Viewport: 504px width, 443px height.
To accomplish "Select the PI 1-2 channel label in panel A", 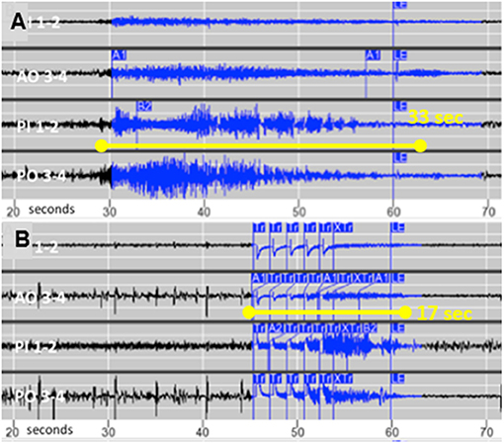I will coord(39,127).
